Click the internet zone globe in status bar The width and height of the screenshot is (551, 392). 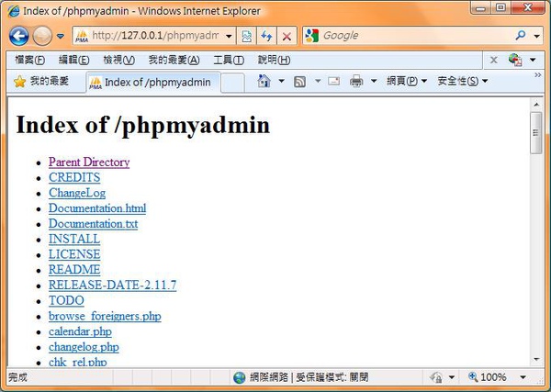pyautogui.click(x=240, y=377)
